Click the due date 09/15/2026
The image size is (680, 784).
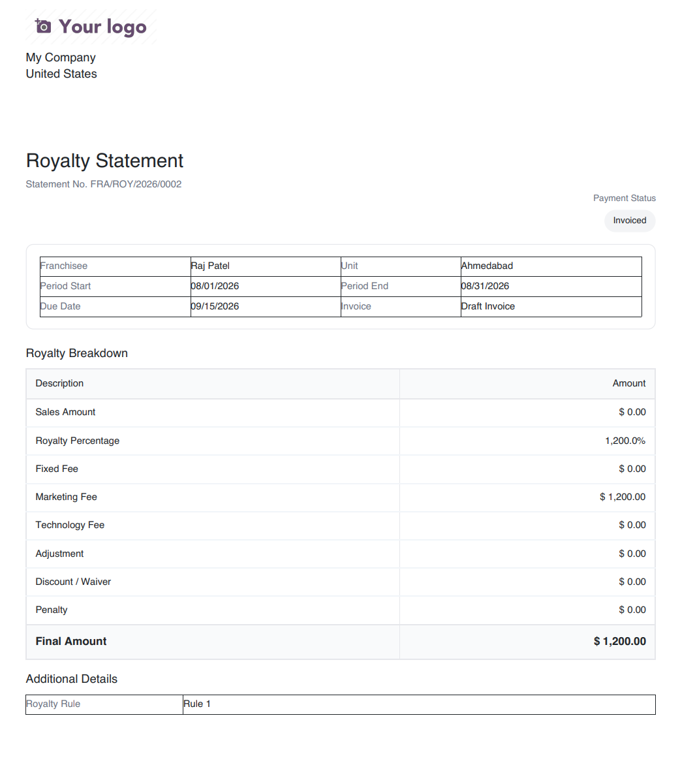click(215, 306)
